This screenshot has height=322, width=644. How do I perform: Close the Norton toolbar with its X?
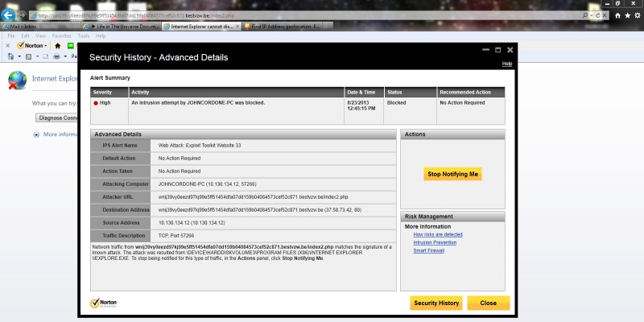[x=7, y=46]
